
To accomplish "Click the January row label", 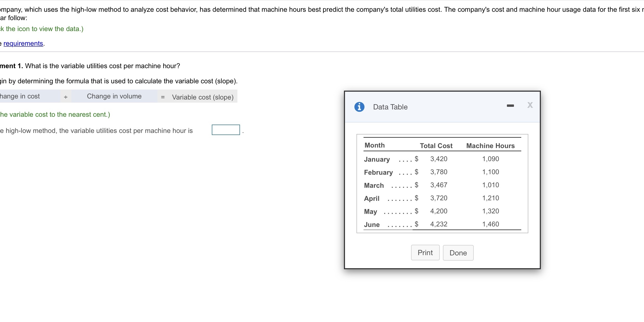I will pyautogui.click(x=377, y=159).
